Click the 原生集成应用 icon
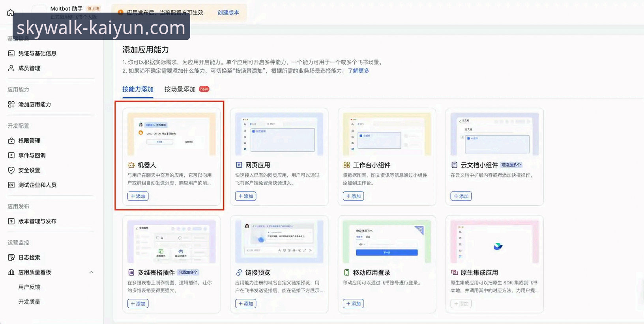Screen dimensions: 644x324 pyautogui.click(x=454, y=272)
